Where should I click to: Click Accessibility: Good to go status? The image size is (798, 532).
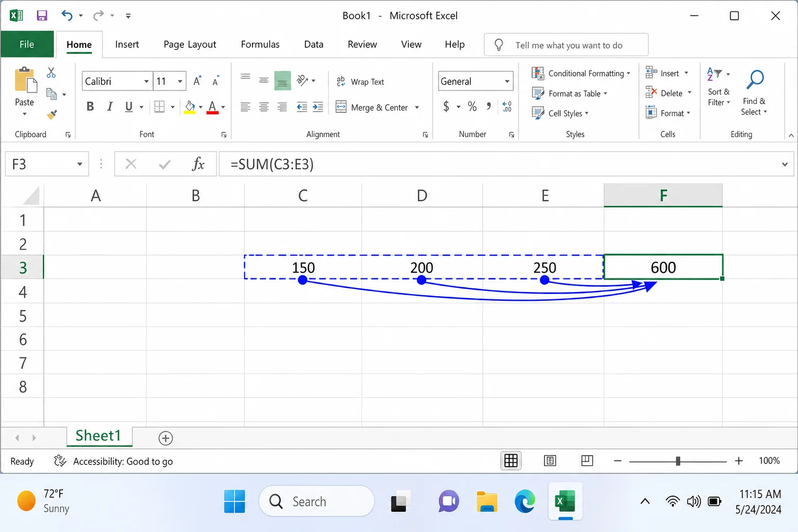(x=113, y=461)
